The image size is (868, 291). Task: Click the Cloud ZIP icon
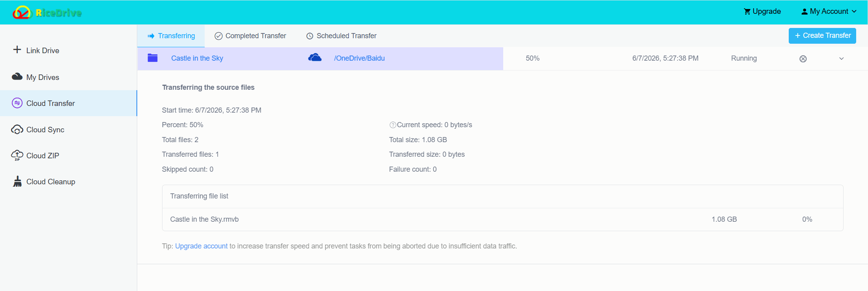(x=17, y=155)
